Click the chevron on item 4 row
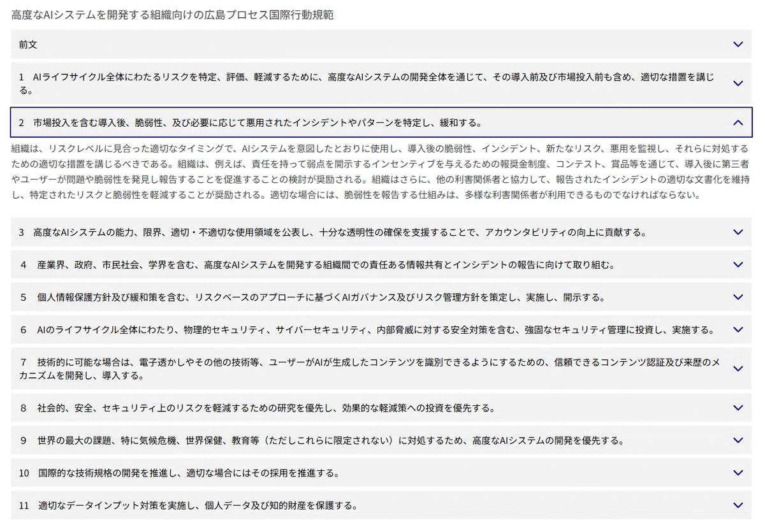765x532 pixels. (738, 264)
